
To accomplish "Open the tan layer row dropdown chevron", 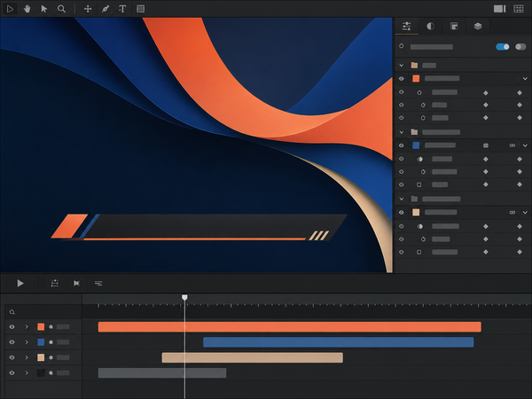I will (525, 213).
